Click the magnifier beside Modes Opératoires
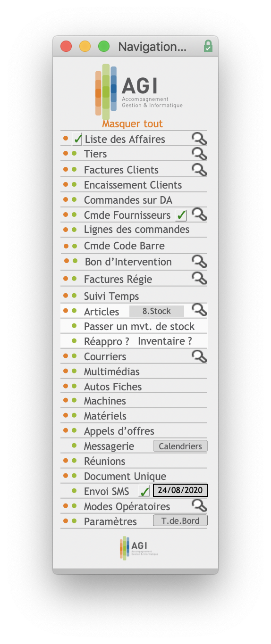Screen dimensions: 271x644 coord(199,506)
